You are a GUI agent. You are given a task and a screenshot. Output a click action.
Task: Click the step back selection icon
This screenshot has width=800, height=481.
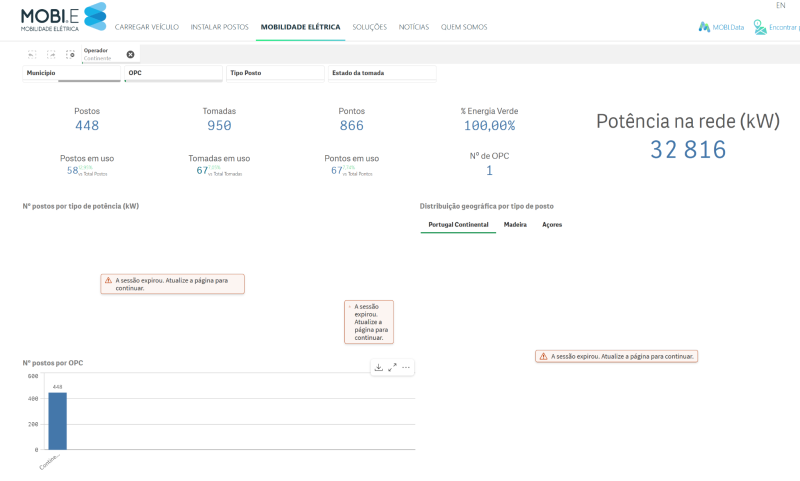[32, 54]
